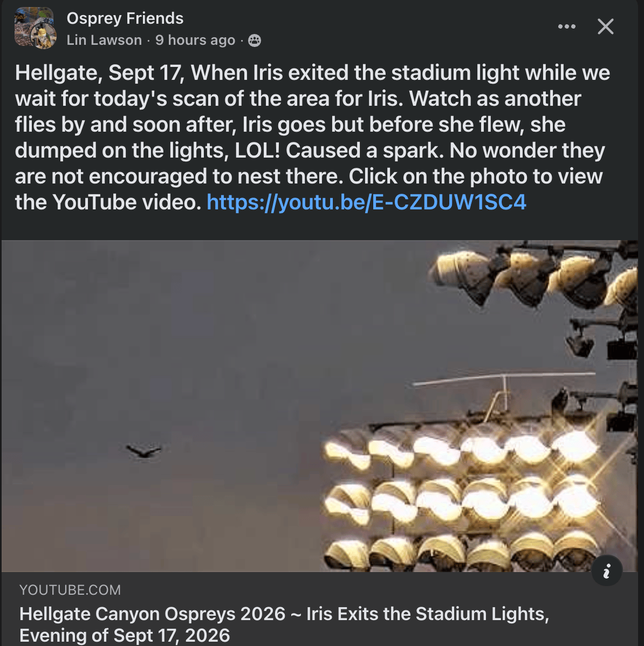644x646 pixels.
Task: Click the flying osprey in the preview image
Action: click(143, 450)
